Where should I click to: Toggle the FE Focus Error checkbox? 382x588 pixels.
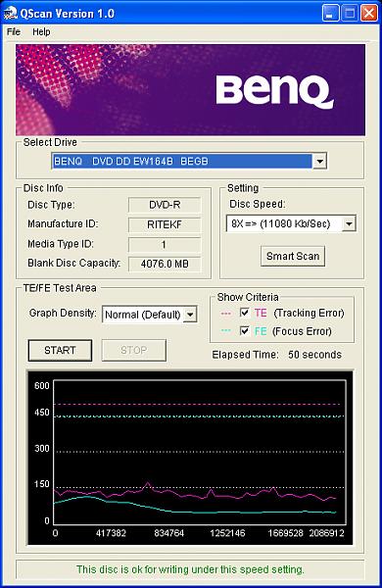(x=245, y=331)
